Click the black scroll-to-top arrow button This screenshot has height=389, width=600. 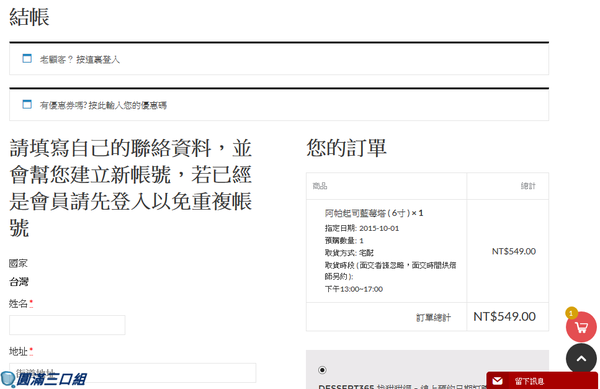pos(581,359)
